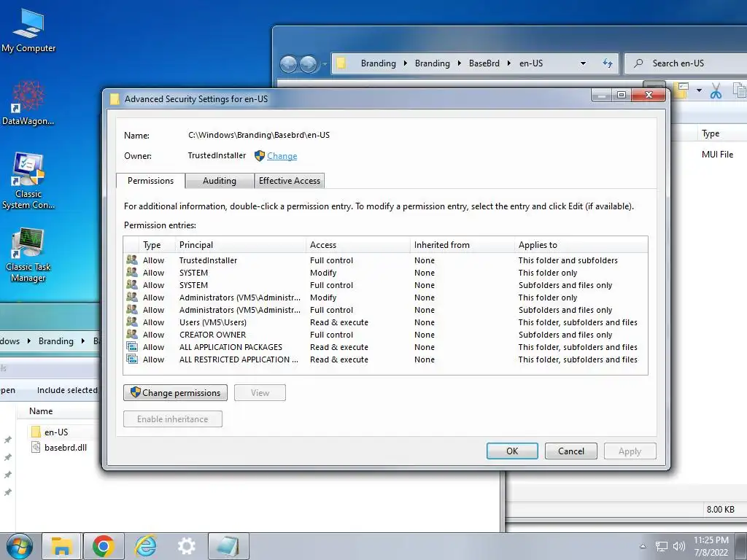Launch Classic Task Manager shortcut
The image size is (747, 560).
click(28, 254)
